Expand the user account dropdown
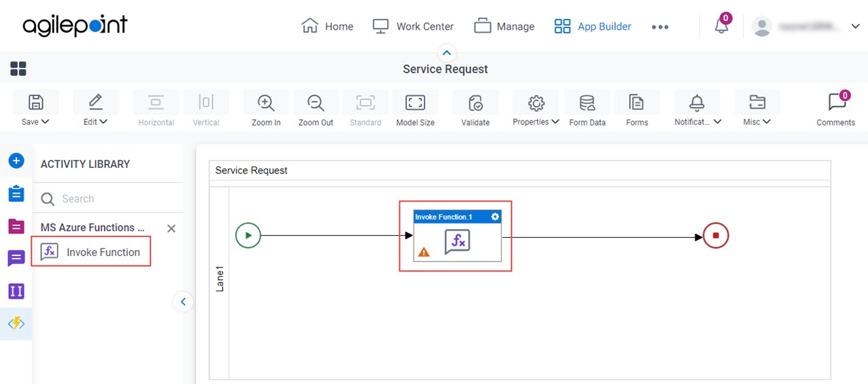868x384 pixels. click(x=854, y=26)
